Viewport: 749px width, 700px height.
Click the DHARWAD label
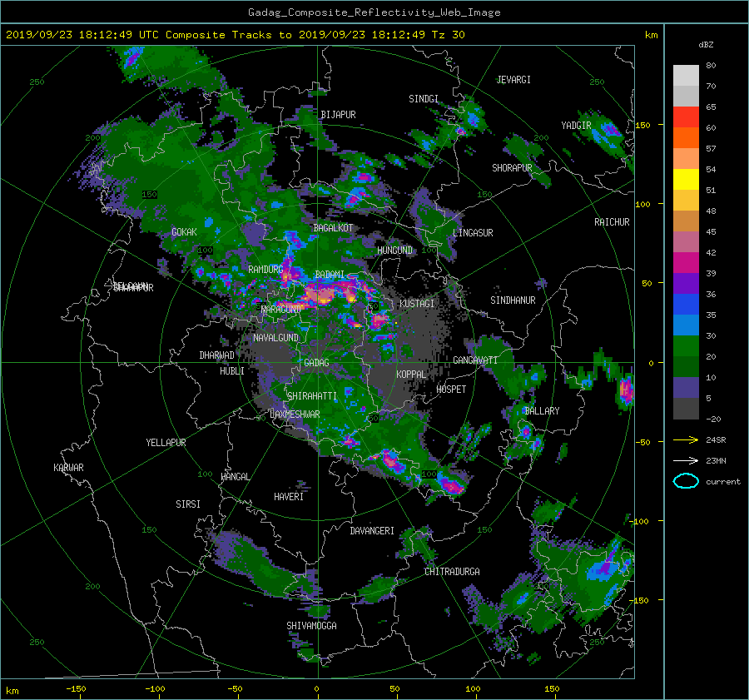(217, 355)
